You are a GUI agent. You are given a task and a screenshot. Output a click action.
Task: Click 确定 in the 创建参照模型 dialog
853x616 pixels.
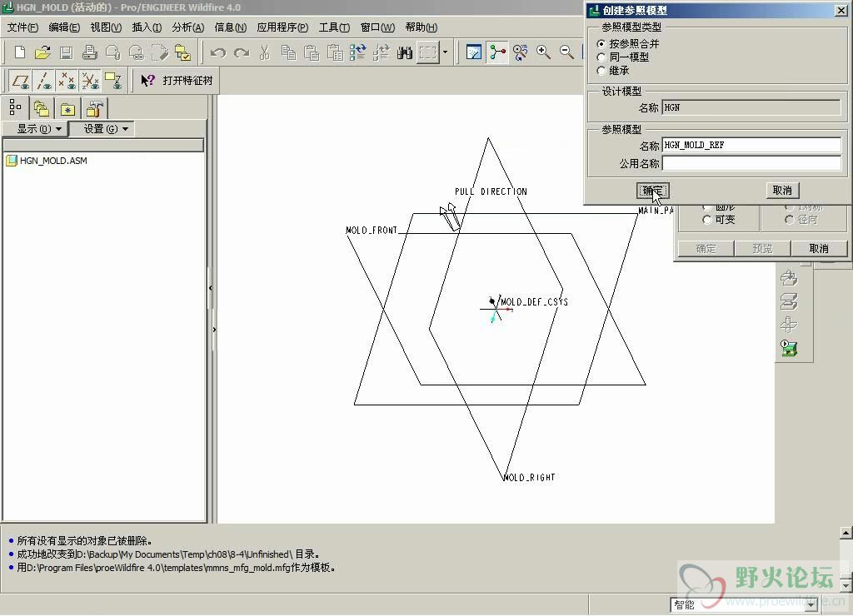tap(653, 191)
